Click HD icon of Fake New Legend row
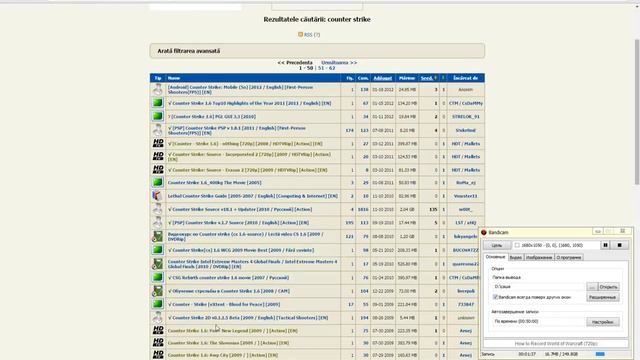 (x=158, y=330)
